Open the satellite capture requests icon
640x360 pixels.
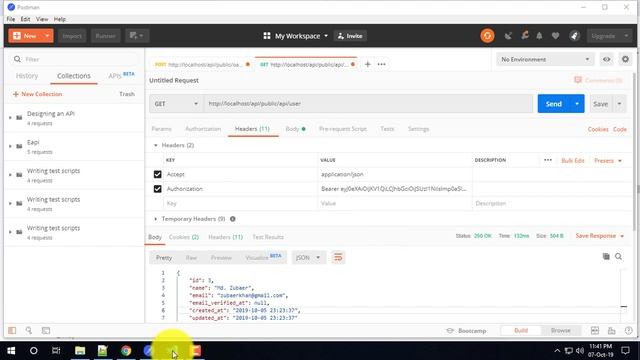[x=508, y=36]
